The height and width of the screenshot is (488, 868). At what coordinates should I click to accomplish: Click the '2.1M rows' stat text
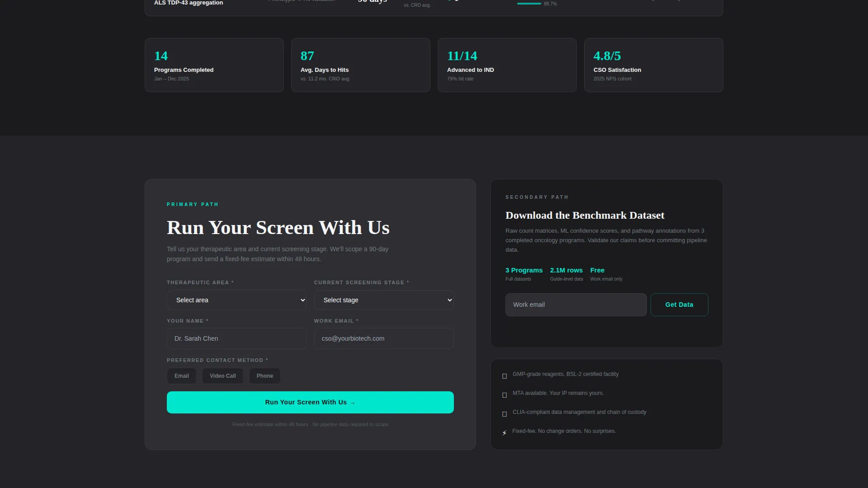[x=566, y=270]
